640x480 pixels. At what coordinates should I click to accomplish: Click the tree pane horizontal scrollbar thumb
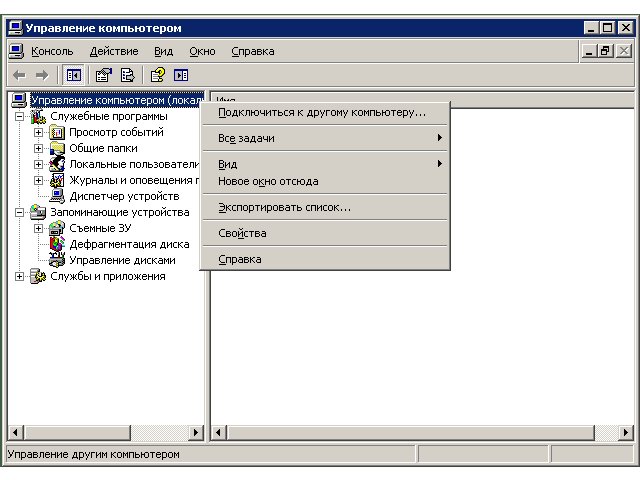(x=77, y=432)
